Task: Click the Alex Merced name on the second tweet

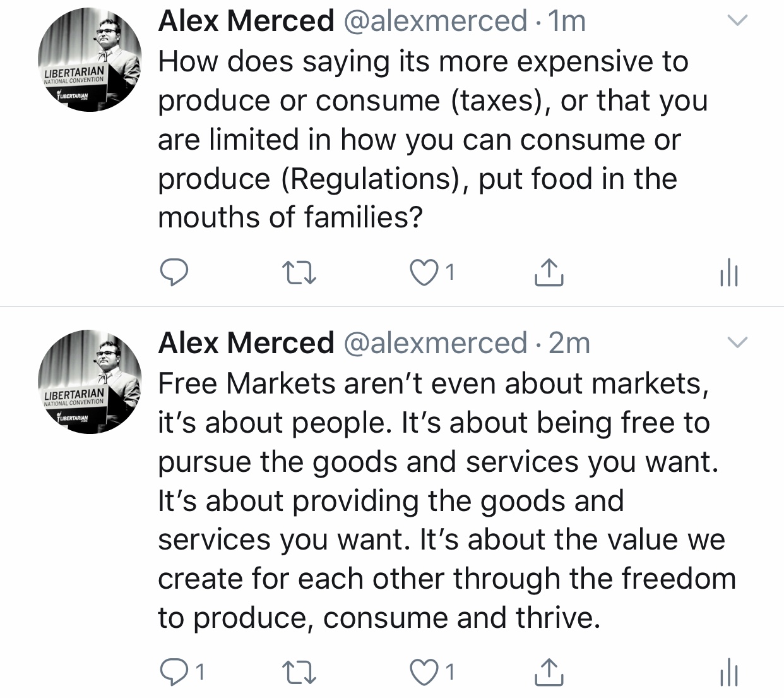Action: tap(246, 343)
